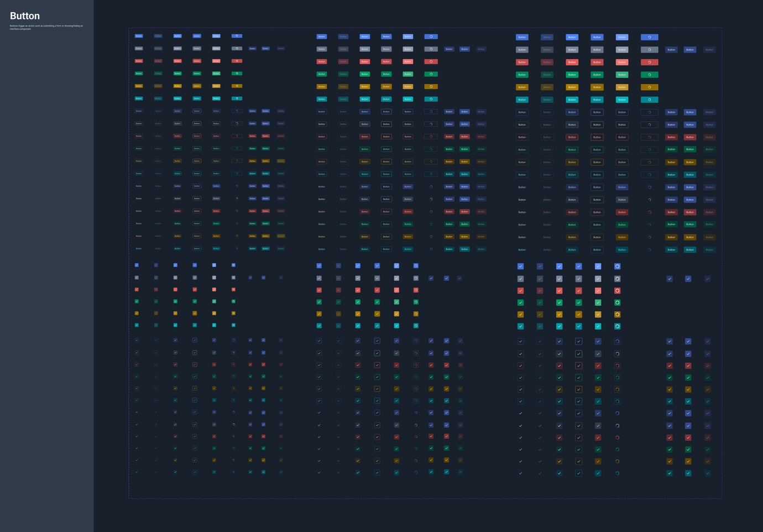Screen dimensions: 763x532
Task: Click the smallest group's wide solid blue spinner button
Action: click(x=237, y=36)
